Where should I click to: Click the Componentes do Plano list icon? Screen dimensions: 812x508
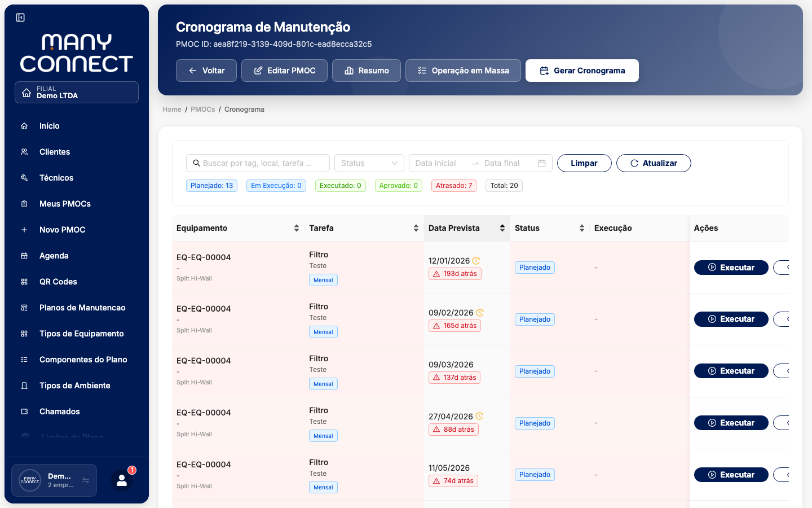pos(24,360)
